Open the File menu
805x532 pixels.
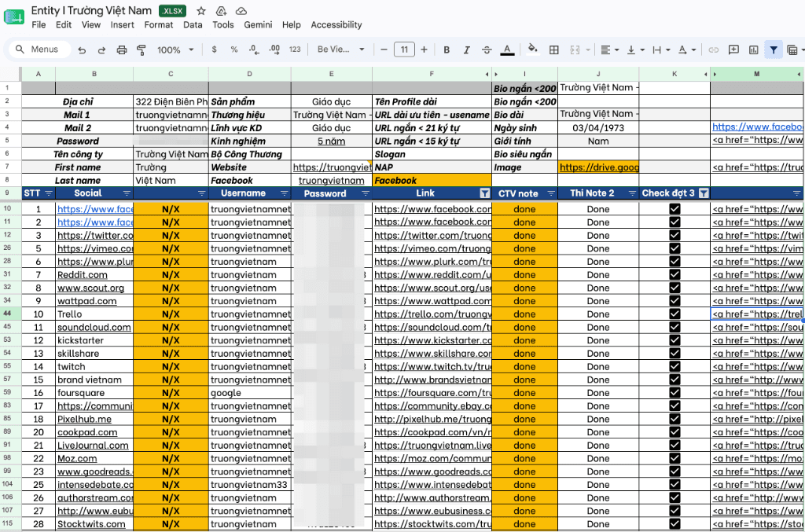point(39,24)
